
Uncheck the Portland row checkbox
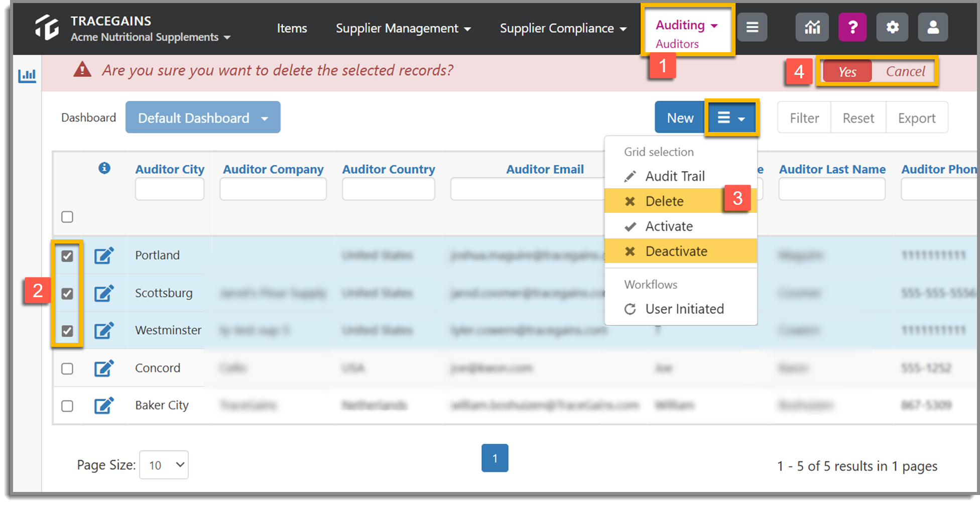tap(67, 256)
